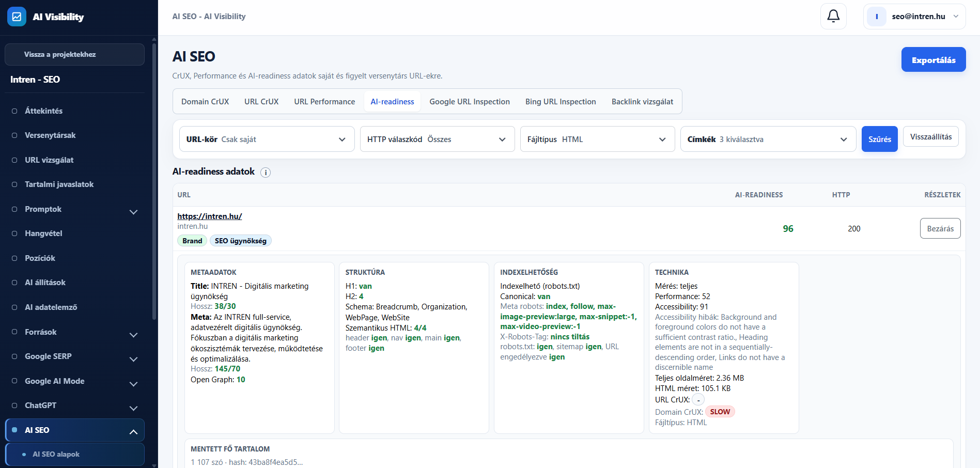Click the URL column header
This screenshot has width=980, height=468.
184,195
